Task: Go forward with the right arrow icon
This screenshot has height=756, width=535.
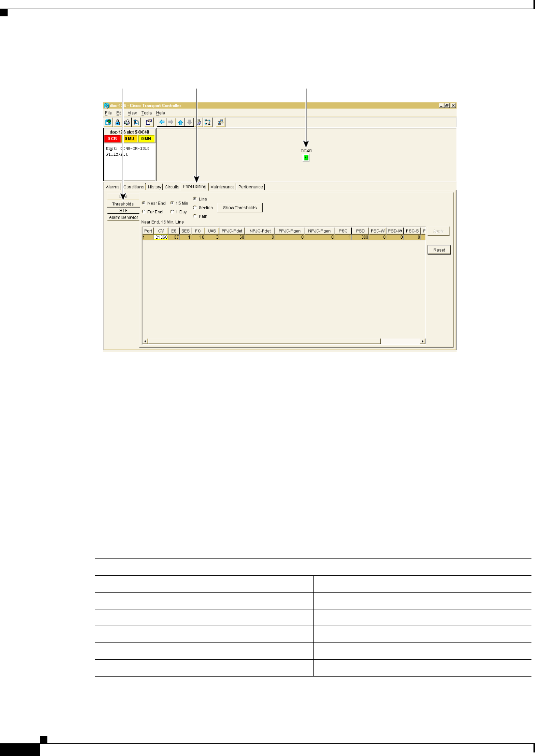Action: [171, 122]
